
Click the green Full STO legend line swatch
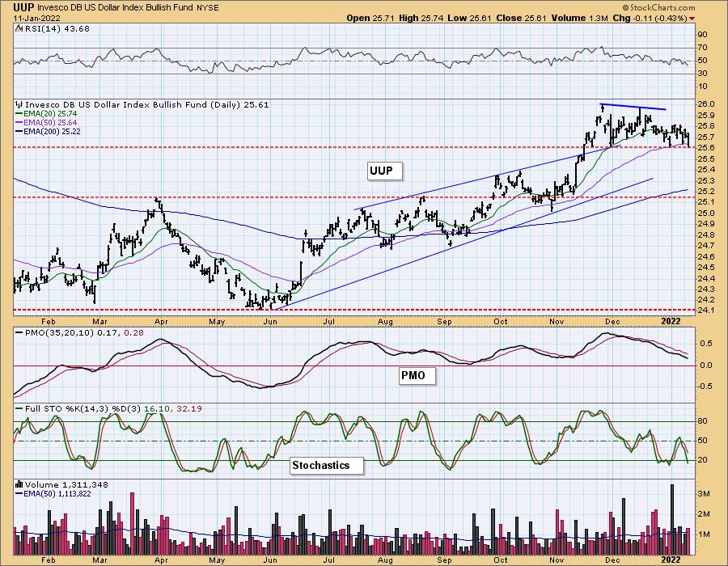(x=19, y=408)
